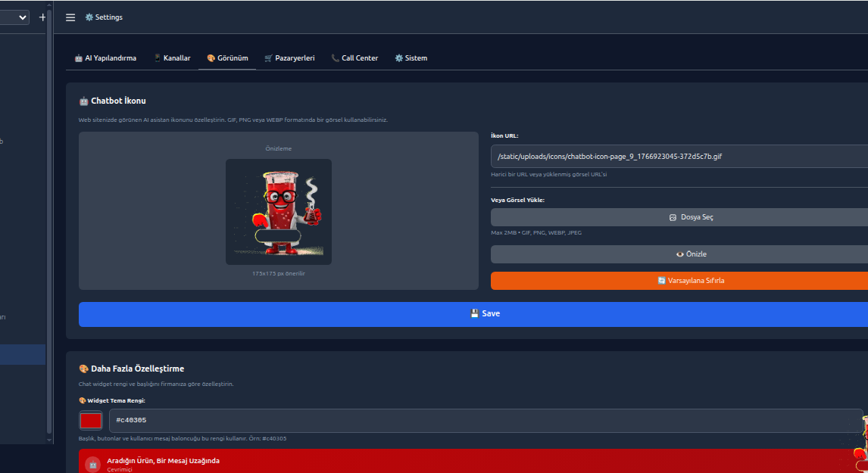Open the hamburger navigation menu
868x473 pixels.
(x=70, y=17)
